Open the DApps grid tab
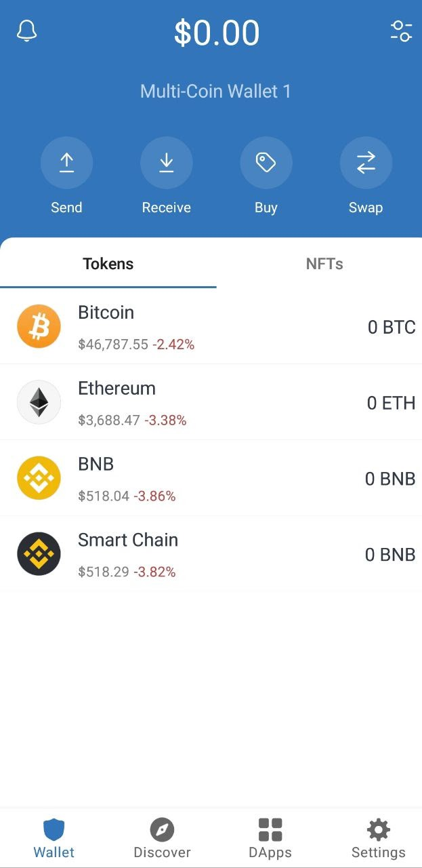This screenshot has height=868, width=422. click(270, 838)
